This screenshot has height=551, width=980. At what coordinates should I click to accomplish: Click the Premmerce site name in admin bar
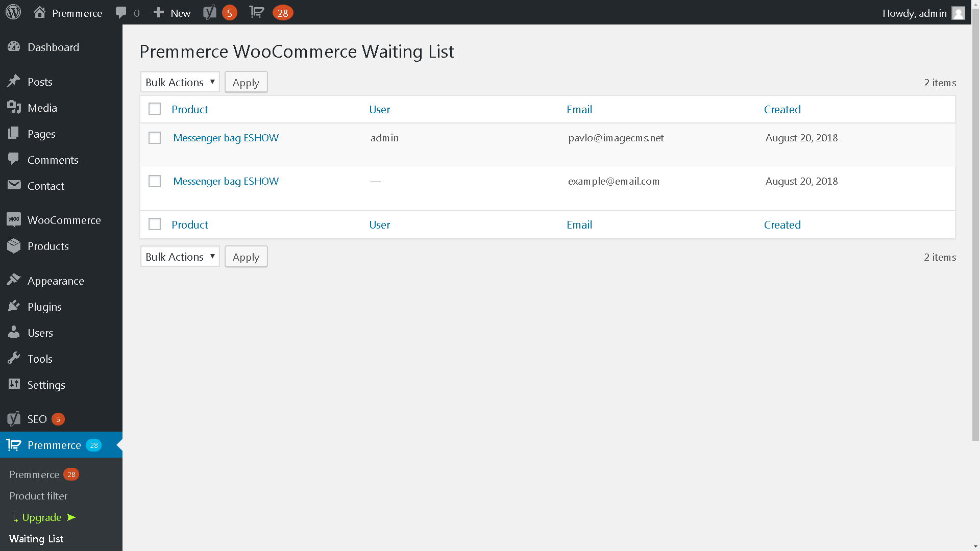[77, 13]
